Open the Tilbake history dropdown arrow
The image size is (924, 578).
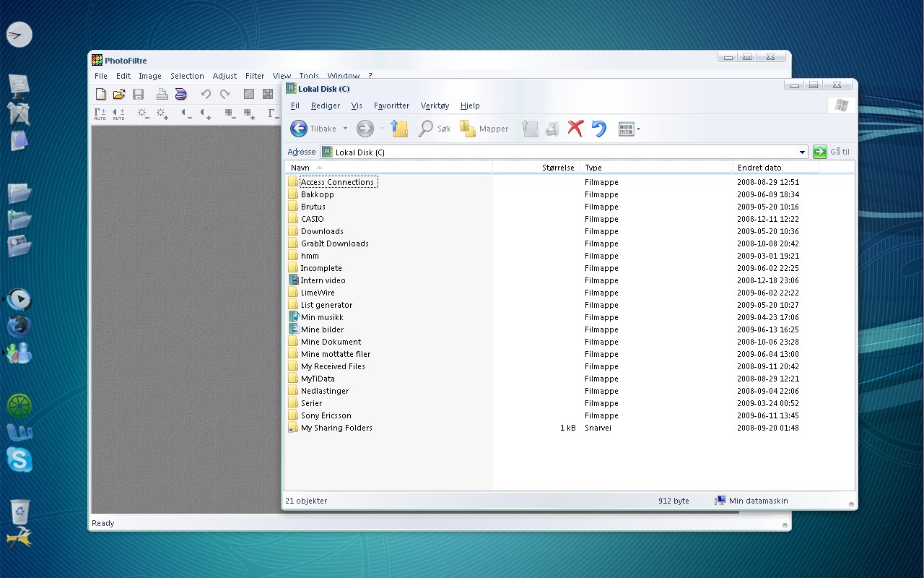point(345,129)
